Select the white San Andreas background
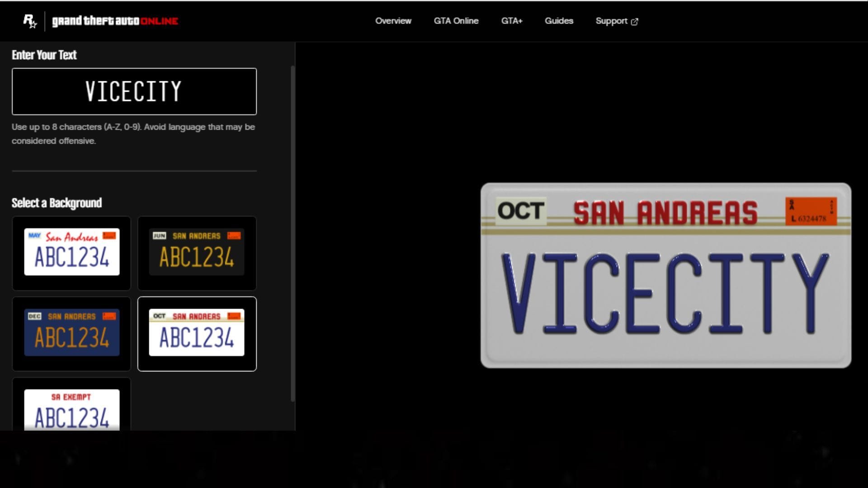Screen dimensions: 868x488 click(71, 253)
